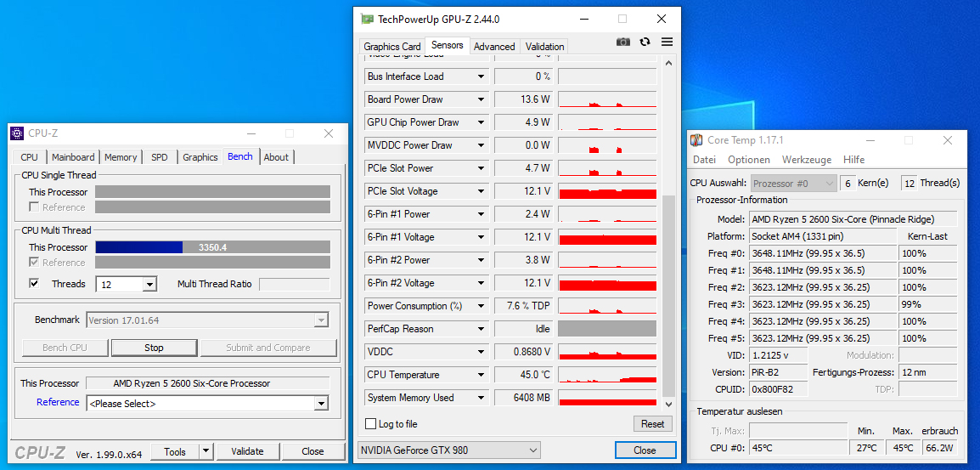
Task: Click the PerfCap Reason Idle value
Action: point(523,329)
